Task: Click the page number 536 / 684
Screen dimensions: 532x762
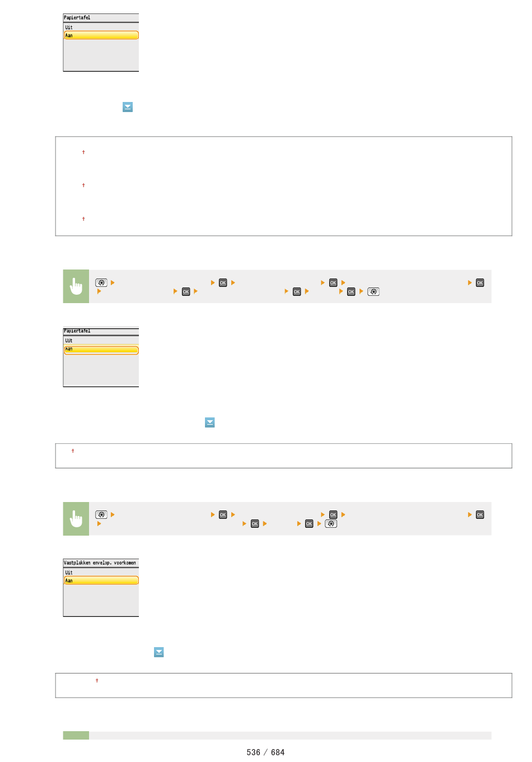Action: click(265, 752)
